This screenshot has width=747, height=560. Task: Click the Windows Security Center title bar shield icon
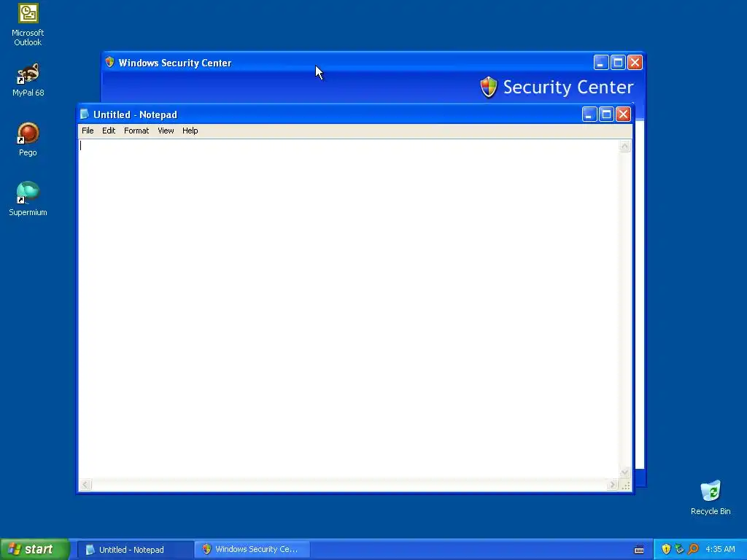pyautogui.click(x=109, y=63)
